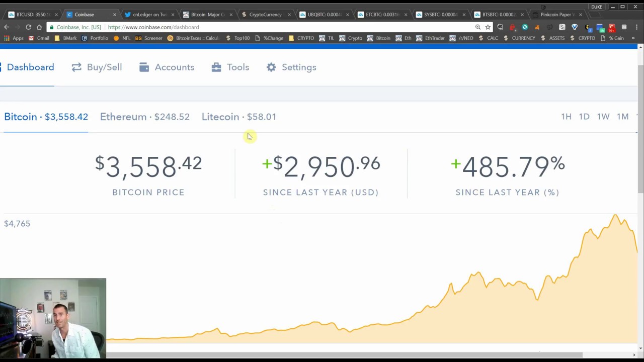Switch chart to Ethereum $248.52

tap(145, 117)
